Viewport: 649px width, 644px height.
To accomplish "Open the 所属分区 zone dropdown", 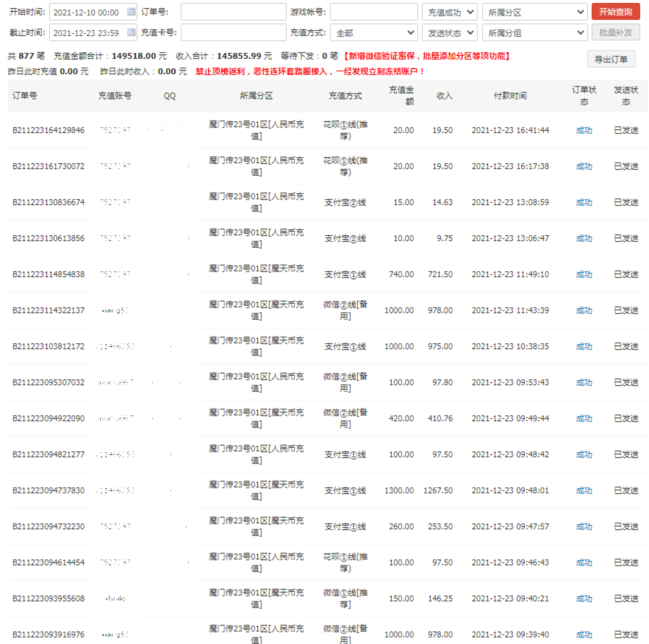I will [535, 12].
